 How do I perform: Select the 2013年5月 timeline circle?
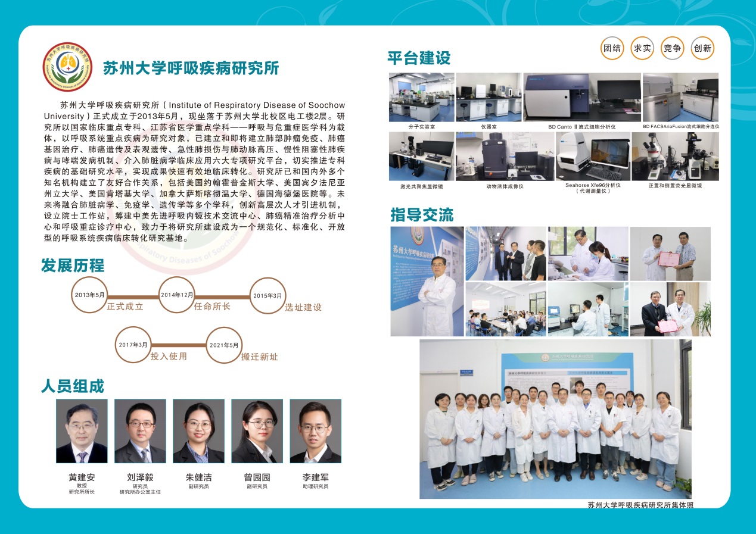(x=89, y=295)
